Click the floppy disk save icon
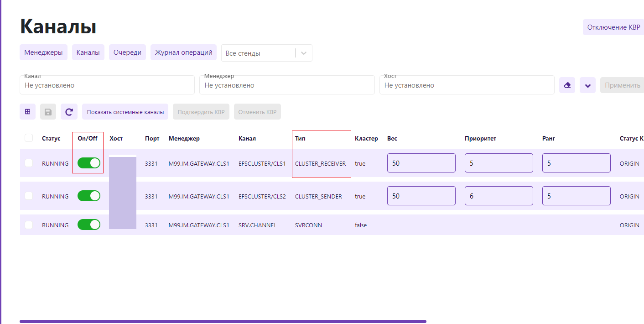The width and height of the screenshot is (644, 324). 48,112
